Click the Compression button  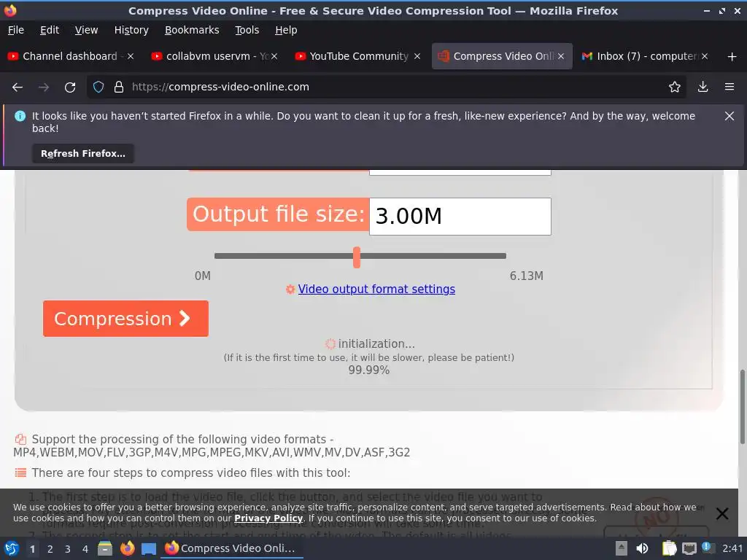(x=125, y=319)
